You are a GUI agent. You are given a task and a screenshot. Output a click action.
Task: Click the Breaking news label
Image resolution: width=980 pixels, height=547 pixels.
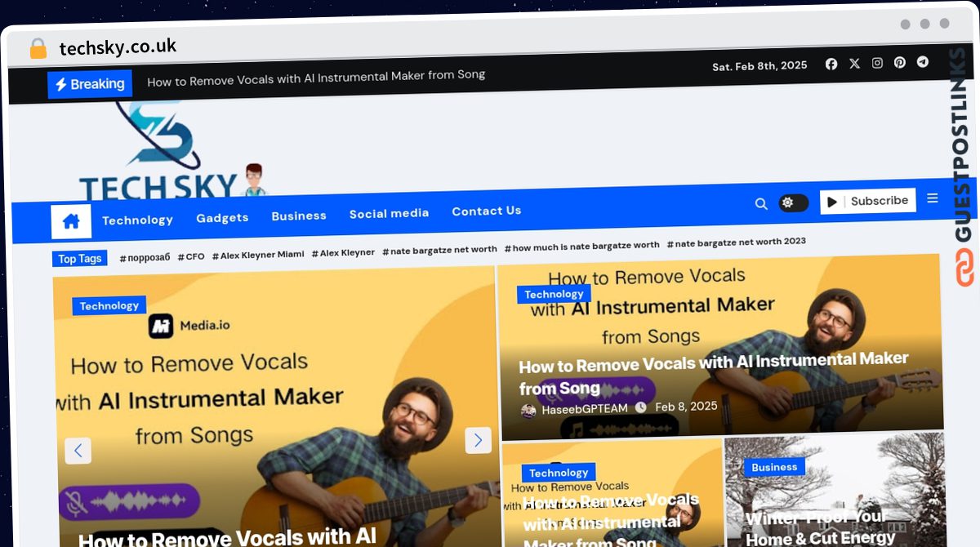tap(90, 84)
